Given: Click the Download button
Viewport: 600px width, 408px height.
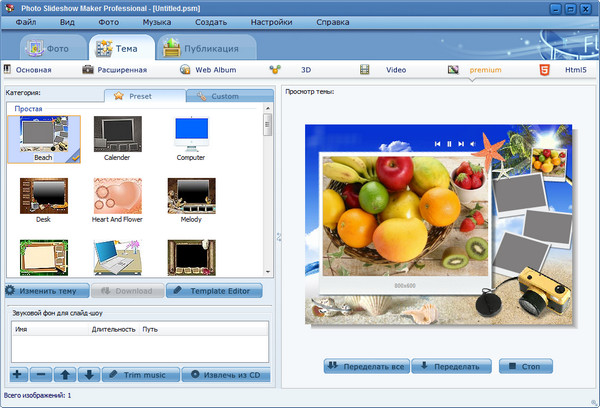Looking at the screenshot, I should click(128, 291).
